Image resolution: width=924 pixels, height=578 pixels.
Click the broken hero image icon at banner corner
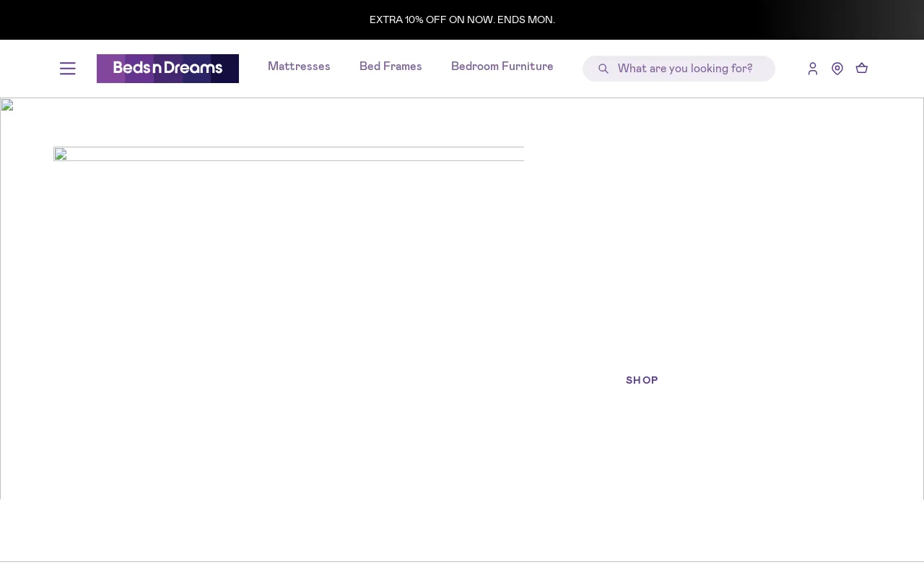click(x=7, y=105)
